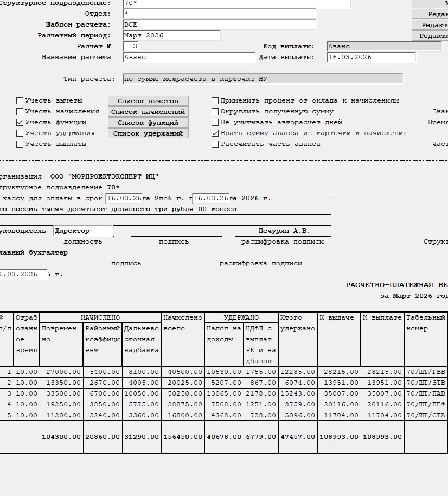Focus the 'Название расчета' input field
The height and width of the screenshot is (496, 448).
tap(189, 57)
